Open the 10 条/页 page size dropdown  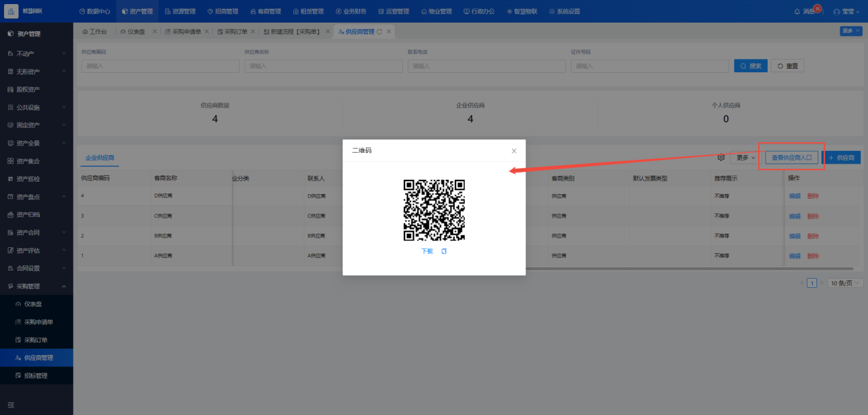point(846,283)
